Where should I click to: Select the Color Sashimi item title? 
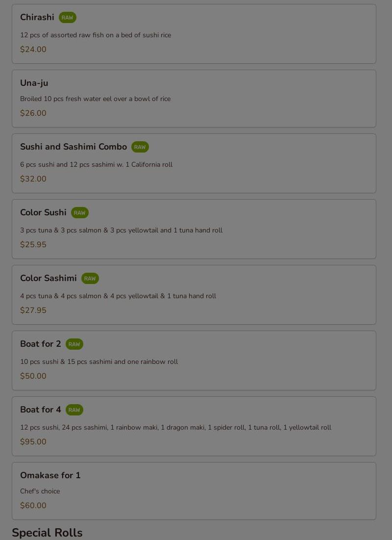click(49, 278)
